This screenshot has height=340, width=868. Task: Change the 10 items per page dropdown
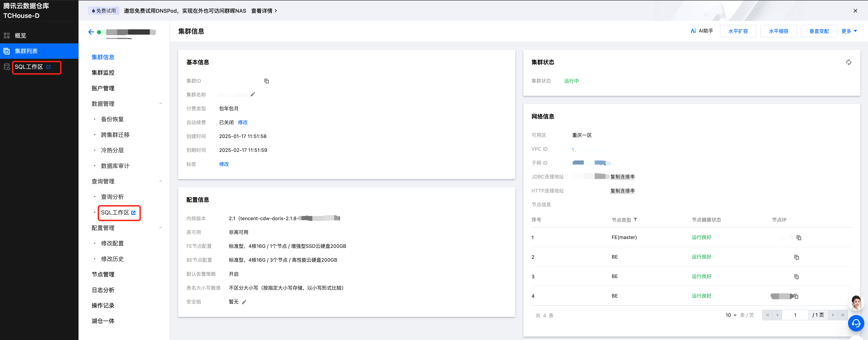point(731,315)
